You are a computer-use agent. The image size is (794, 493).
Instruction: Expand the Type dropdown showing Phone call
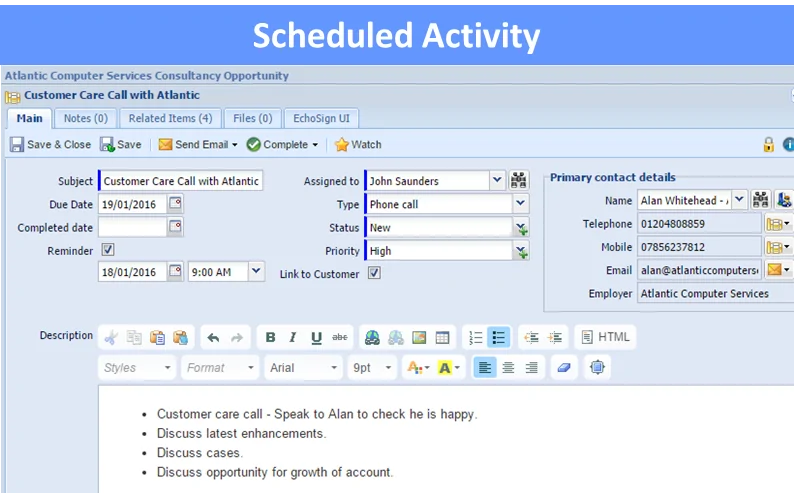[x=520, y=204]
